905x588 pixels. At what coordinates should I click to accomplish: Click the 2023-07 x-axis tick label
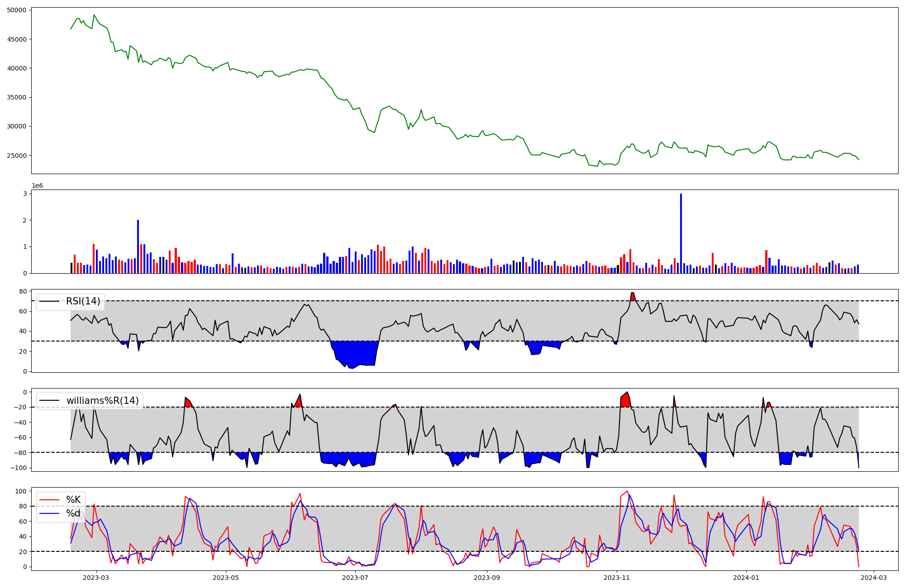[x=355, y=578]
